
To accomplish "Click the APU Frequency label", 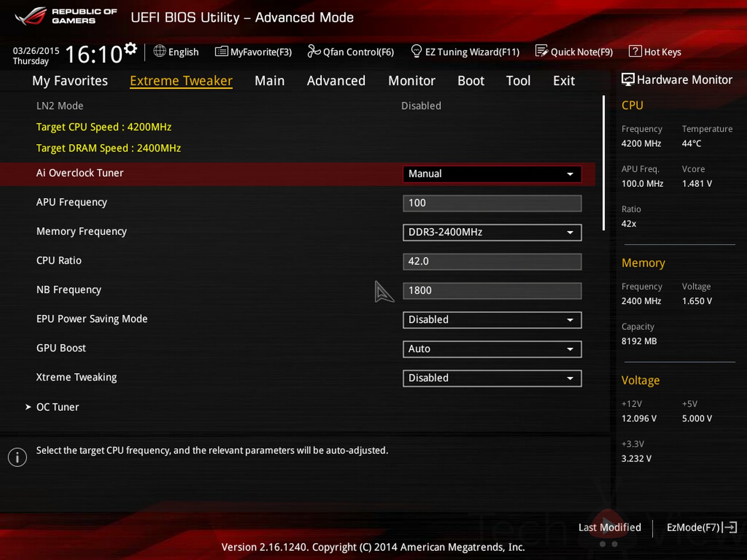I will click(72, 202).
